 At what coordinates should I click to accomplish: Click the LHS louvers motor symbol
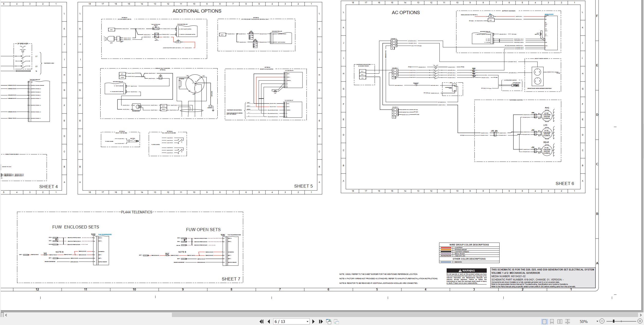pos(547,133)
